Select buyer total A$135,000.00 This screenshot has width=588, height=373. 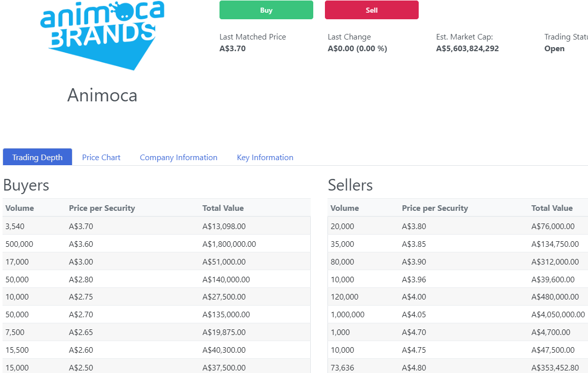[226, 315]
